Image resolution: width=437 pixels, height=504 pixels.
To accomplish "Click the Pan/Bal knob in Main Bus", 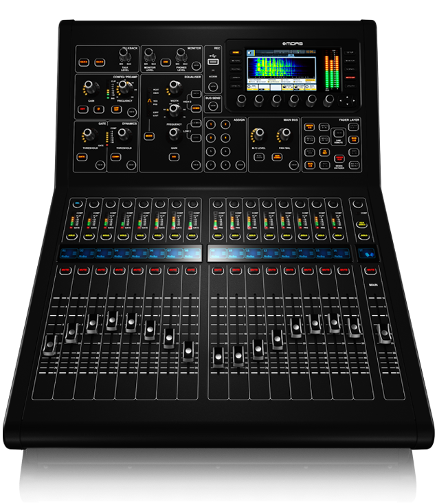I will pyautogui.click(x=284, y=132).
